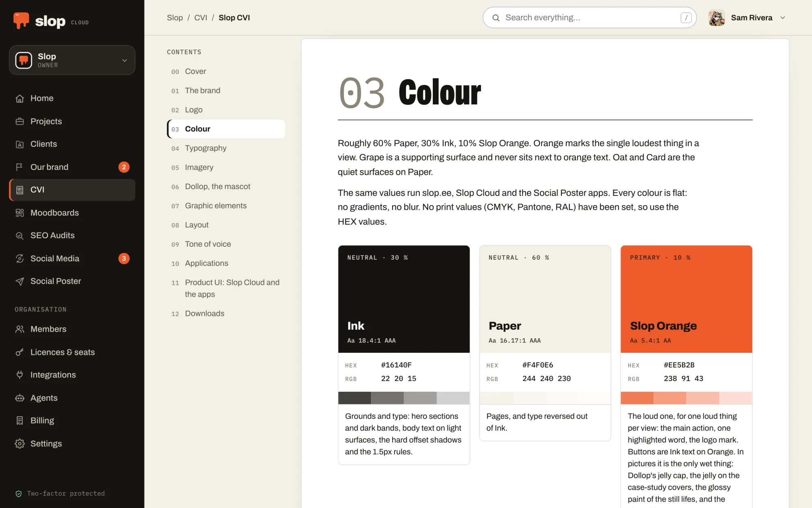Click the Our brand flag icon

coord(19,167)
